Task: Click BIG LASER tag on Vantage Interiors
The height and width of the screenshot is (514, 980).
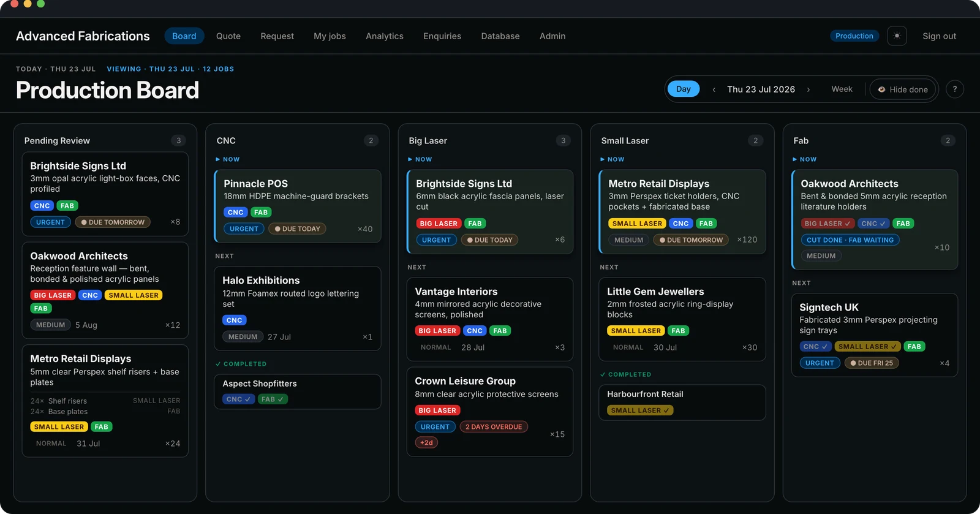Action: pyautogui.click(x=437, y=331)
